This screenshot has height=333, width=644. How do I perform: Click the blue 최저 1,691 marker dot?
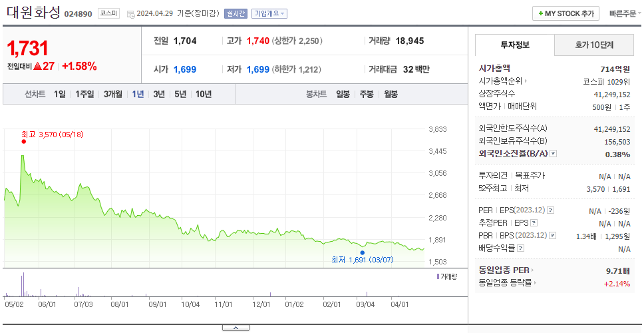coord(362,253)
